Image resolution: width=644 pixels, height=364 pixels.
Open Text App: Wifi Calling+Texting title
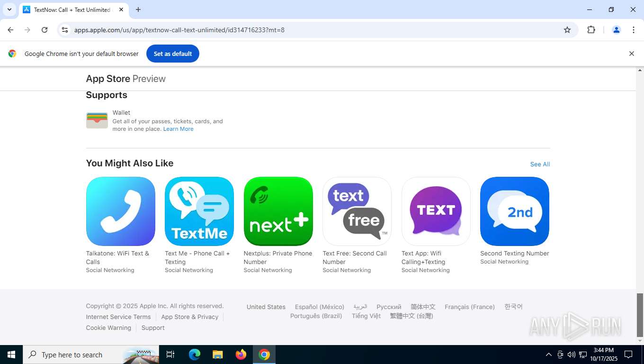tap(423, 257)
